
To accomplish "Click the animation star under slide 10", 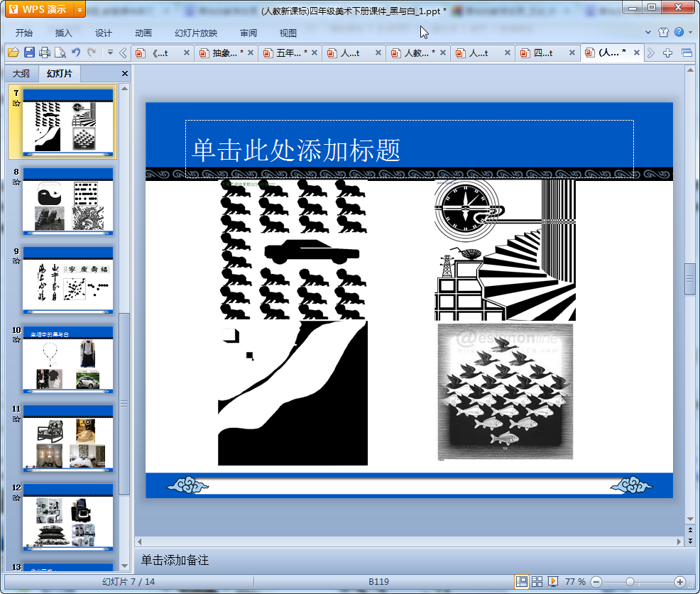I will point(16,340).
